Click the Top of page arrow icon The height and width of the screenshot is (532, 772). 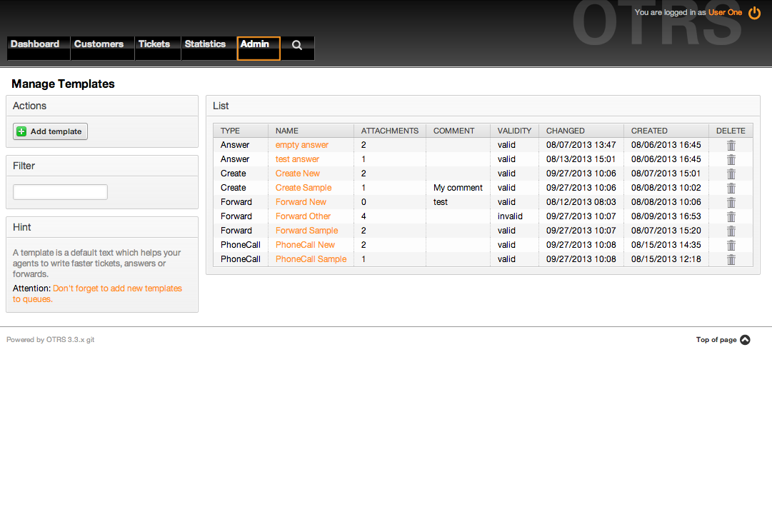click(x=745, y=340)
